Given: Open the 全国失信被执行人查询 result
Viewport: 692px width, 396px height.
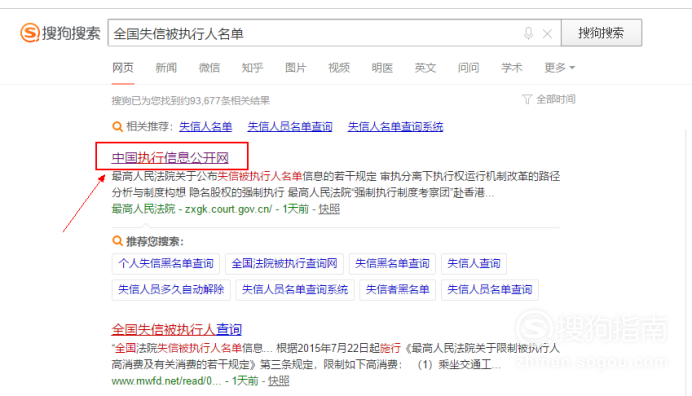Looking at the screenshot, I should pyautogui.click(x=177, y=329).
